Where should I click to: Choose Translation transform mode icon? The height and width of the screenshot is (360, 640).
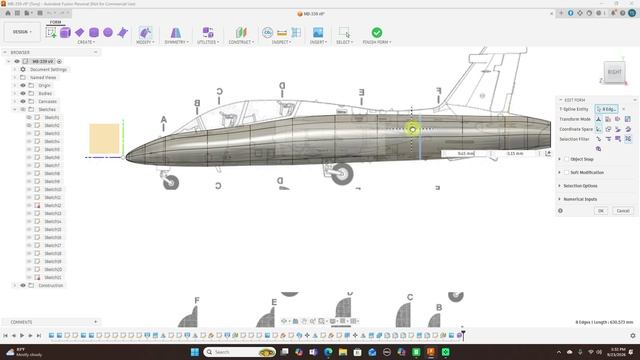click(608, 119)
